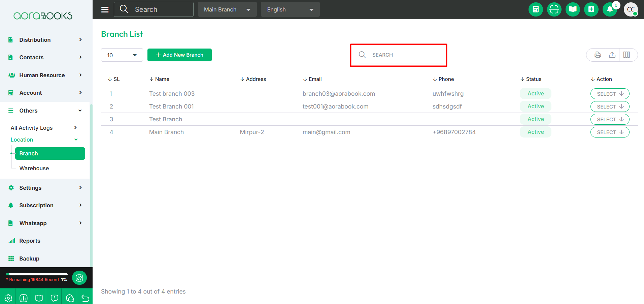
Task: Open the notifications bell
Action: click(610, 9)
